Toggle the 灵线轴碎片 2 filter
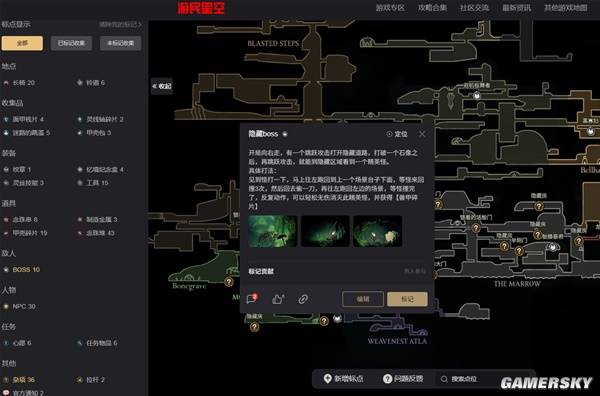 click(100, 119)
